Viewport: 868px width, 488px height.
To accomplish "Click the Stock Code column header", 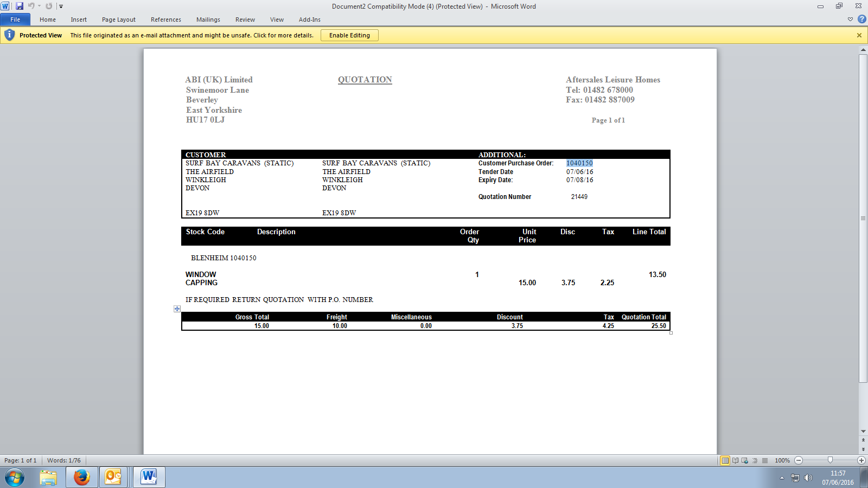I will tap(205, 232).
